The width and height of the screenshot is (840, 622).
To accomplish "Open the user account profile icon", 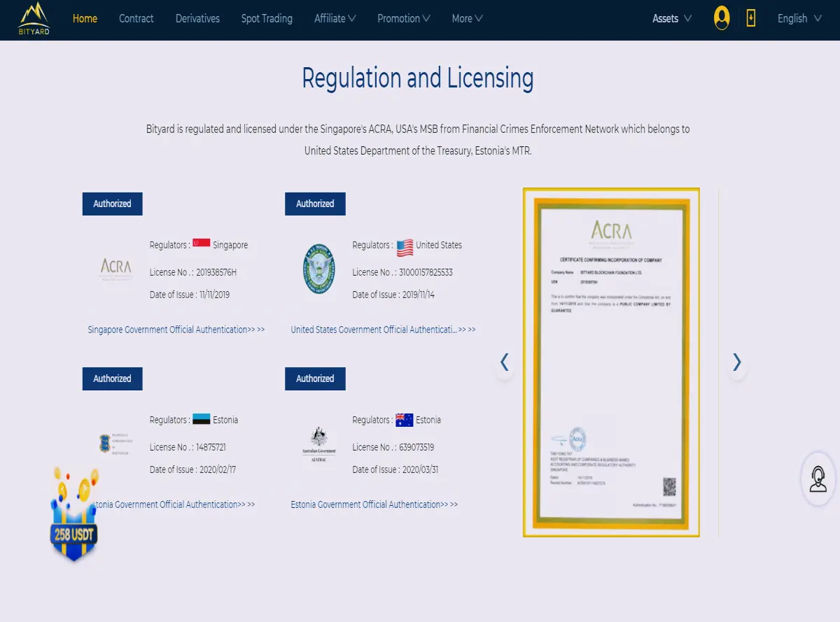I will coord(722,17).
